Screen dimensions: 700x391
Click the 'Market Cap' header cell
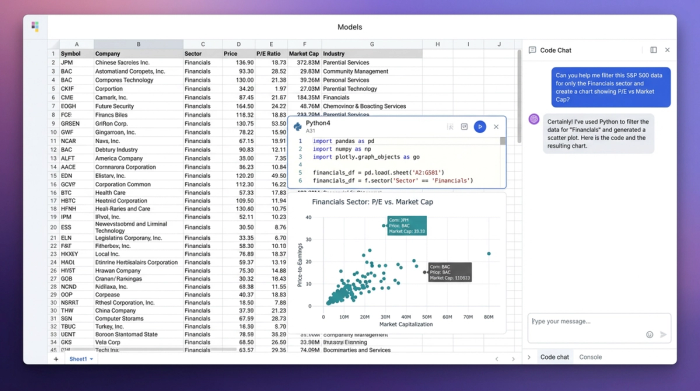[304, 54]
